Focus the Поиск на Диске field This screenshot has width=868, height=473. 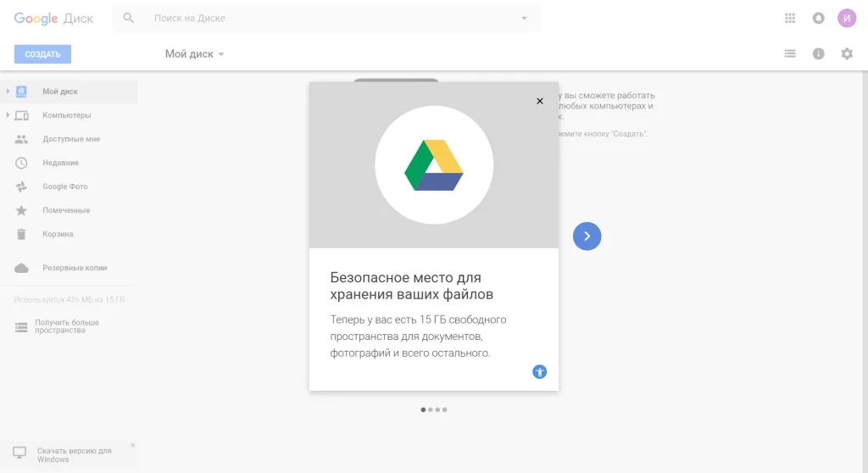click(x=326, y=19)
